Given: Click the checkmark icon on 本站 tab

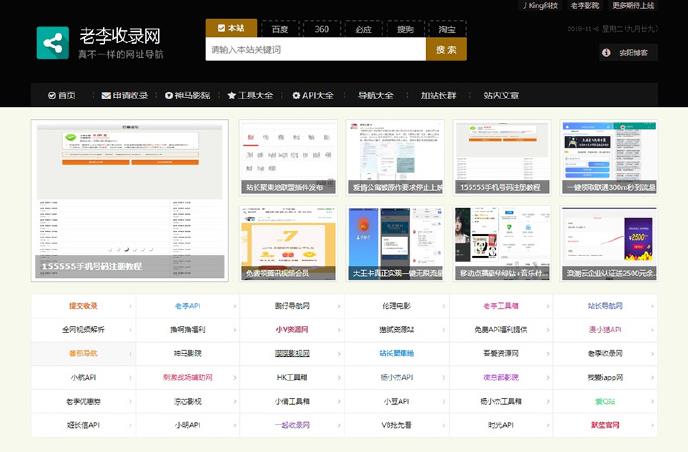Looking at the screenshot, I should pyautogui.click(x=221, y=28).
